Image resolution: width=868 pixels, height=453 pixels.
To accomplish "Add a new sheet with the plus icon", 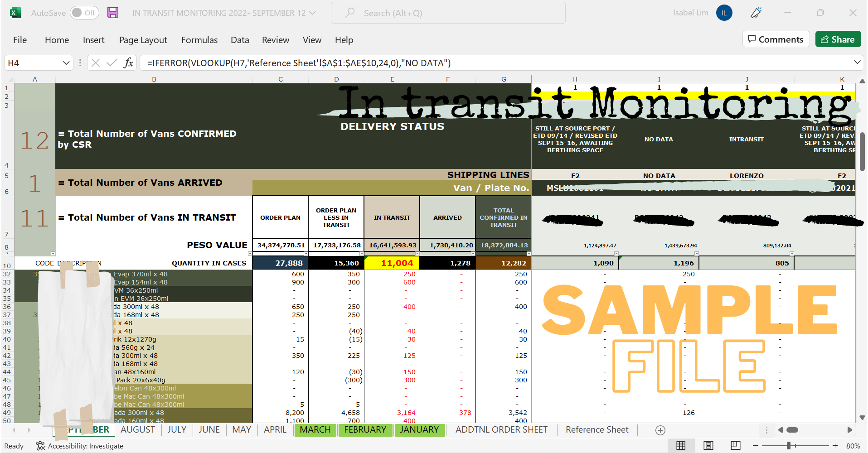I will pyautogui.click(x=660, y=430).
